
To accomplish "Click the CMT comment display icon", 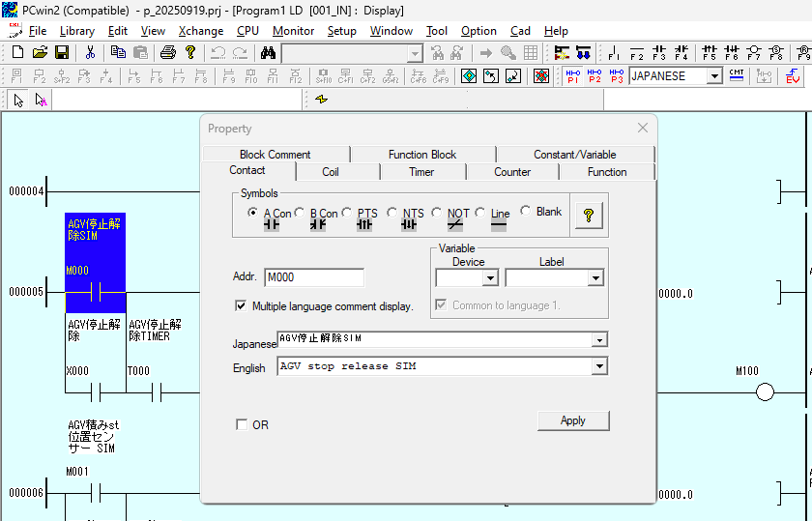I will tap(737, 75).
